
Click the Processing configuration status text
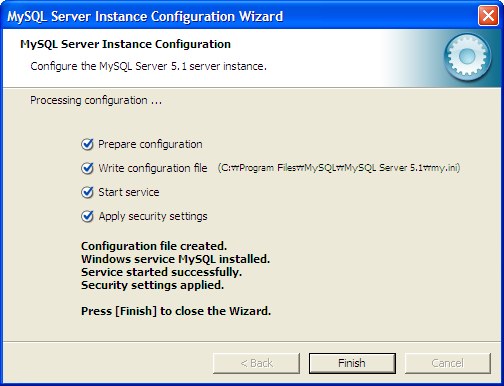tap(96, 100)
